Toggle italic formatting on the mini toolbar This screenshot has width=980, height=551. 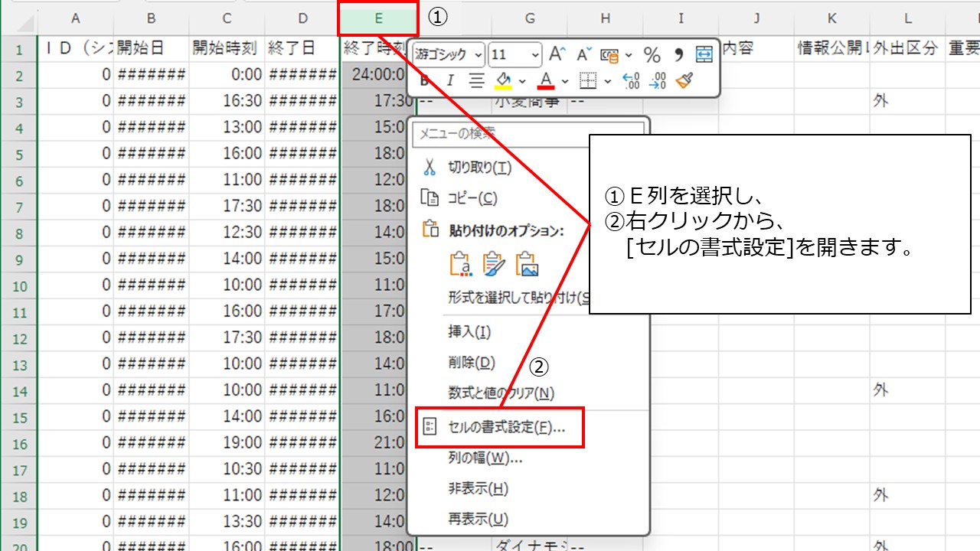[x=450, y=79]
